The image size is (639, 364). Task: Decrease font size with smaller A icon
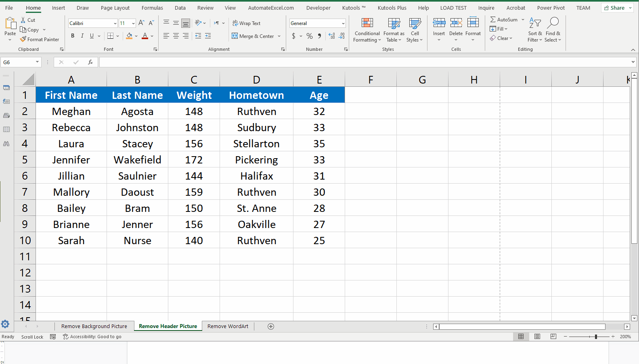(x=151, y=23)
